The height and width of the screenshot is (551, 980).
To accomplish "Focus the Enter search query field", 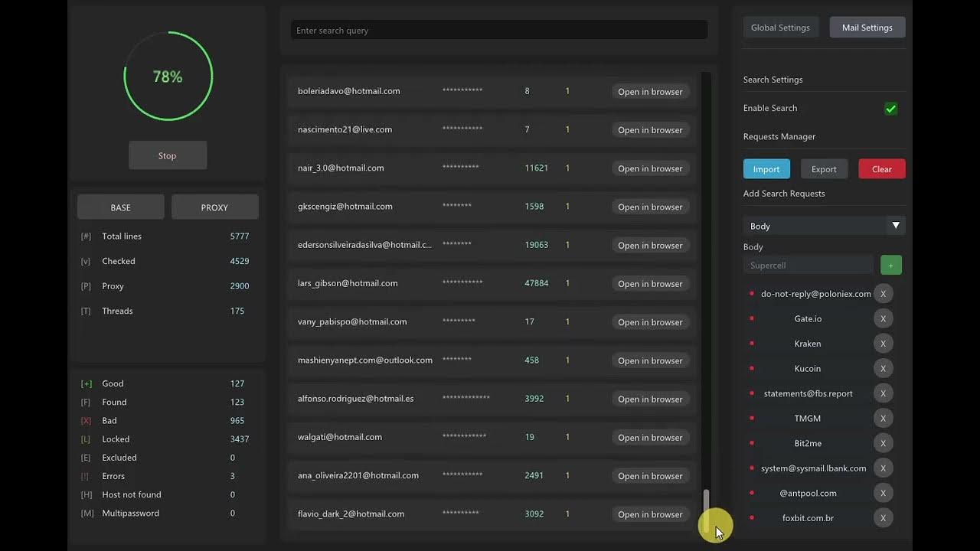I will click(x=499, y=31).
